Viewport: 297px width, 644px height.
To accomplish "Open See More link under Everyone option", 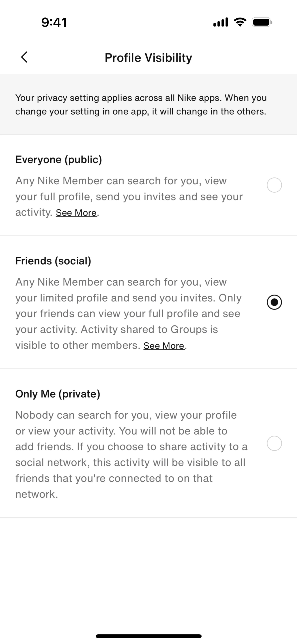I will pyautogui.click(x=76, y=213).
